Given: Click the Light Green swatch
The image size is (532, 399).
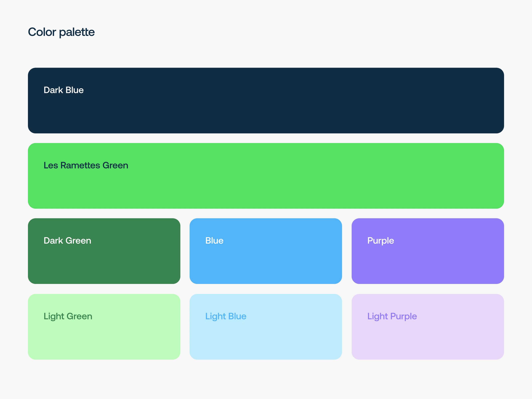Looking at the screenshot, I should click(x=104, y=327).
